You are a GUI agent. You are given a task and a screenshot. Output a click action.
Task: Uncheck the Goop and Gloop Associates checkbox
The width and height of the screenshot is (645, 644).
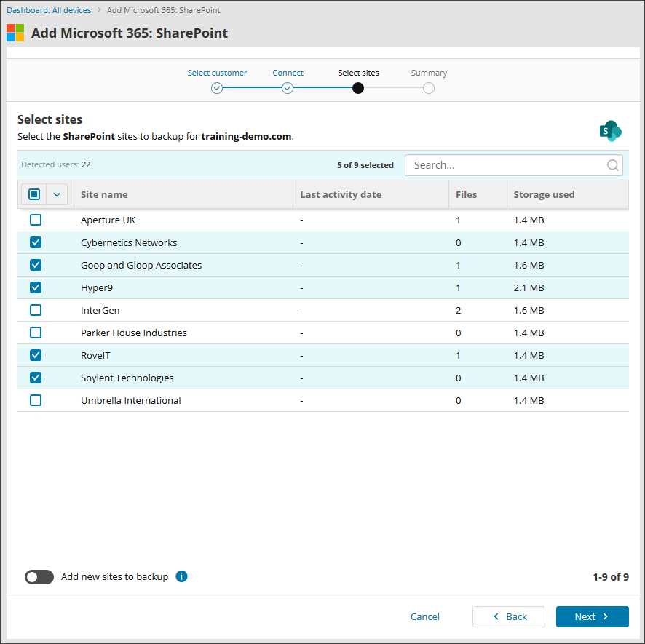click(x=36, y=265)
